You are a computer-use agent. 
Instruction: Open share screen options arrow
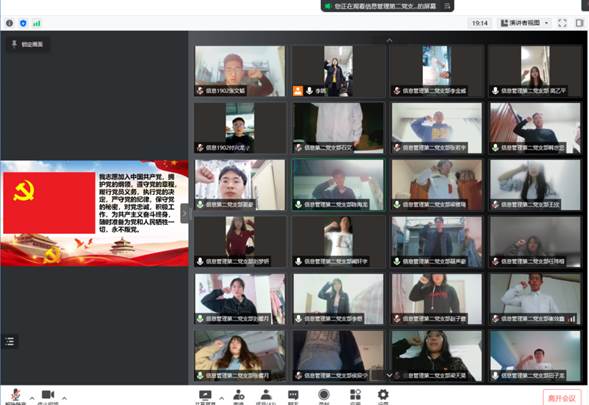point(222,398)
